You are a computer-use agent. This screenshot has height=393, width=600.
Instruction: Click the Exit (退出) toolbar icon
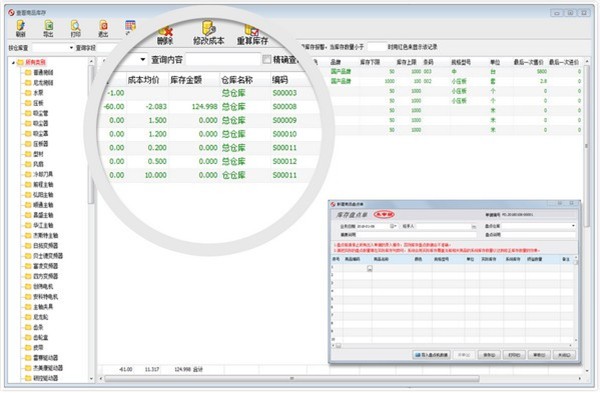(x=103, y=26)
